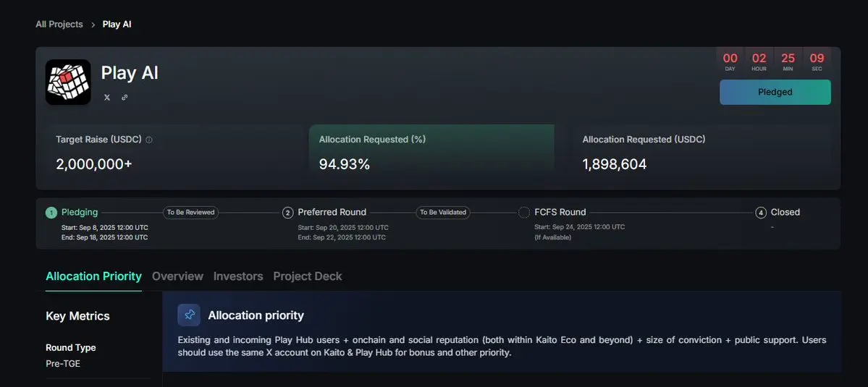Click the (If Available) note
Screen dimensions: 868x387
tap(552, 238)
